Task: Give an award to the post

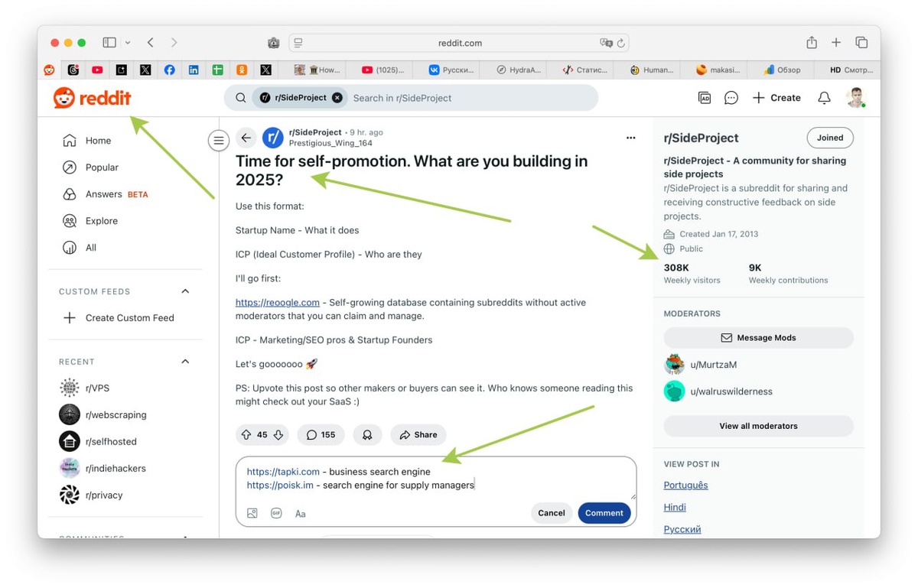Action: pos(367,434)
